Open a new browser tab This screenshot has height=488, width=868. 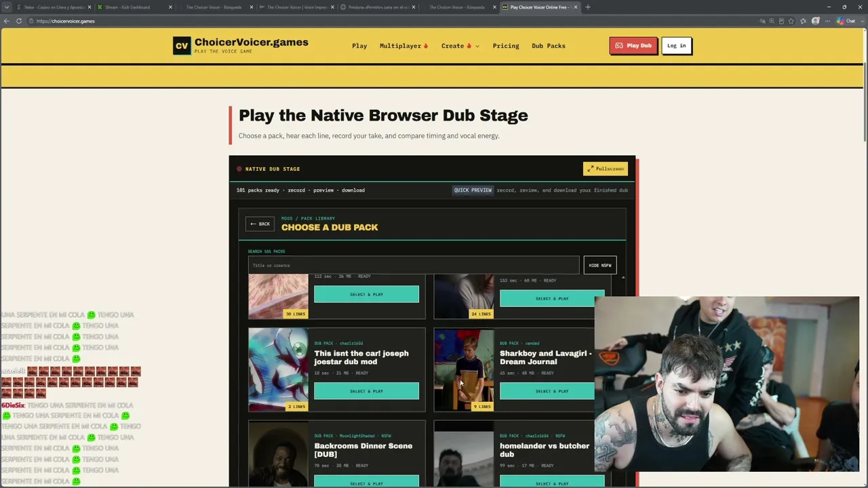point(588,7)
